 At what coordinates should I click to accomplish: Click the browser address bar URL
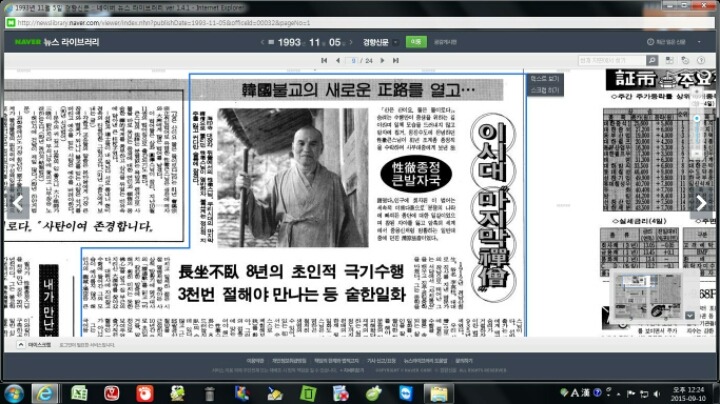(x=163, y=22)
